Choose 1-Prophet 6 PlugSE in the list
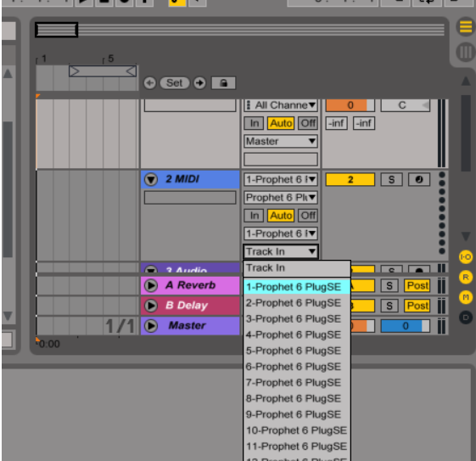This screenshot has width=476, height=461. click(297, 287)
